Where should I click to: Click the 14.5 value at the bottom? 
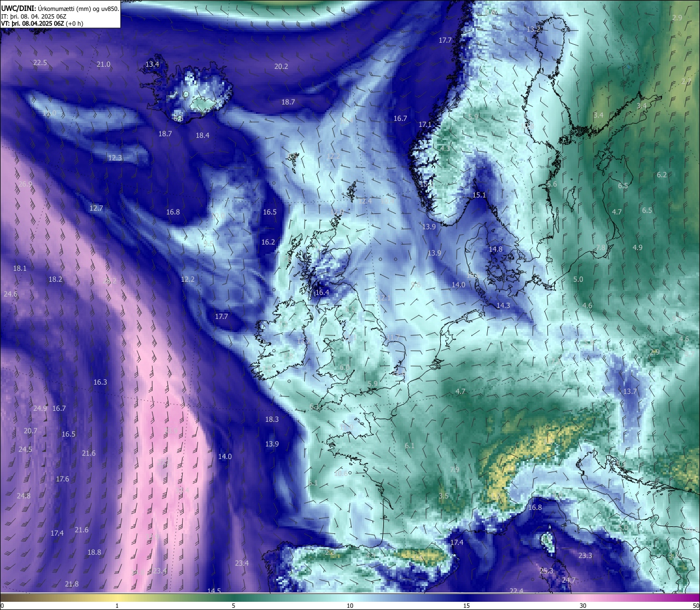214,591
